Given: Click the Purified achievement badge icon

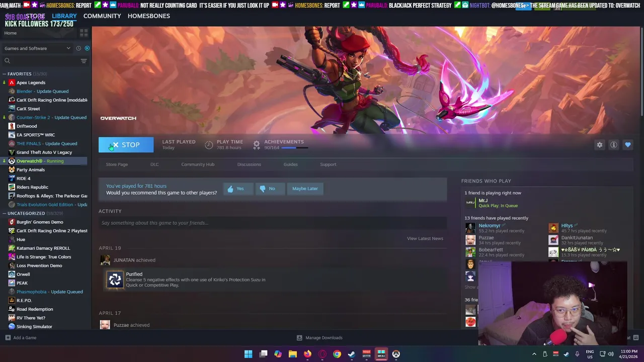Looking at the screenshot, I should coord(115,280).
